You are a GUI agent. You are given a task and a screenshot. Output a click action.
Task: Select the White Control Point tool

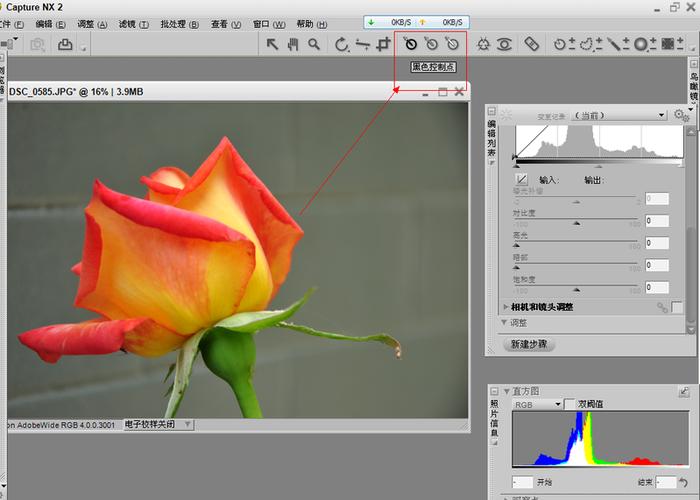click(x=452, y=43)
